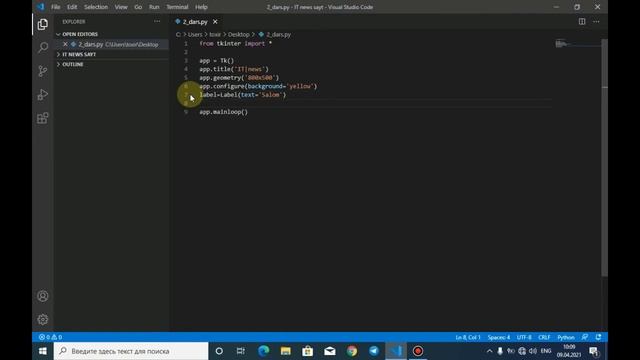Open editor more actions ellipsis
The image size is (640, 360).
[596, 22]
